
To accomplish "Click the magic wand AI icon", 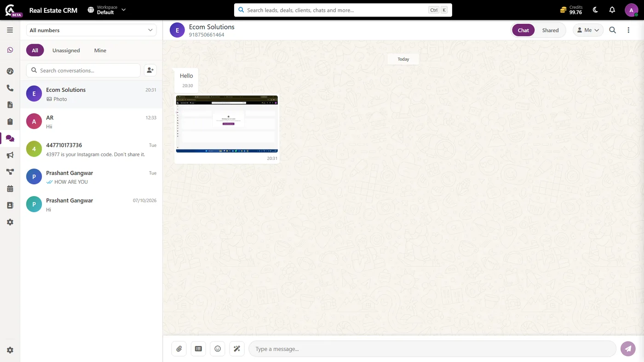I will click(237, 349).
